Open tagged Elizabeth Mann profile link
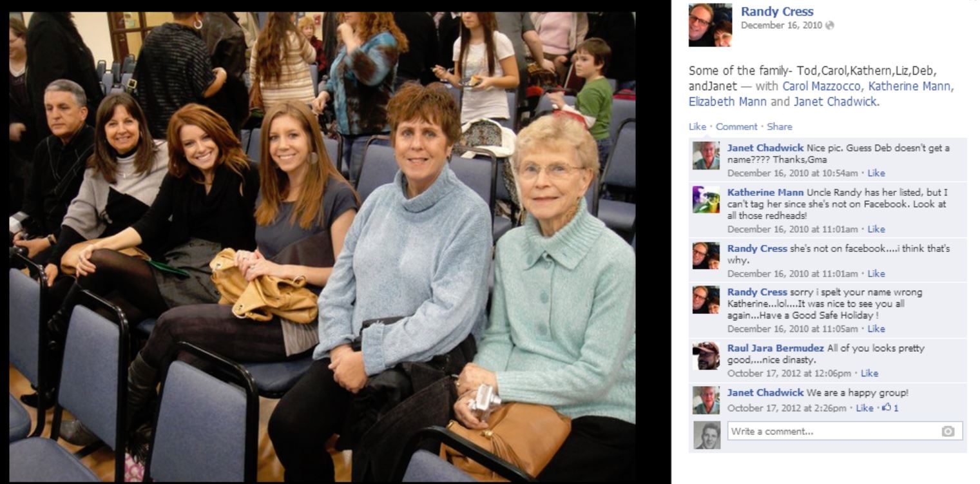The width and height of the screenshot is (980, 484). click(x=728, y=101)
